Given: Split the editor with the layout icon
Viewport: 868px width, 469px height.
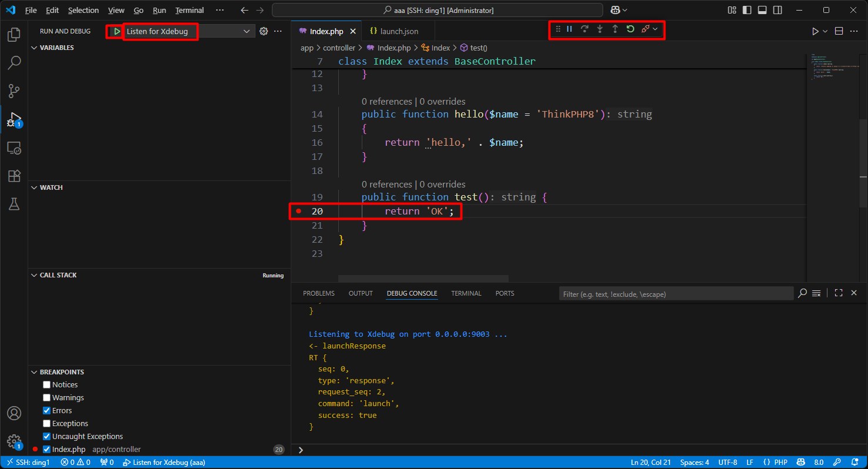Looking at the screenshot, I should tap(839, 31).
